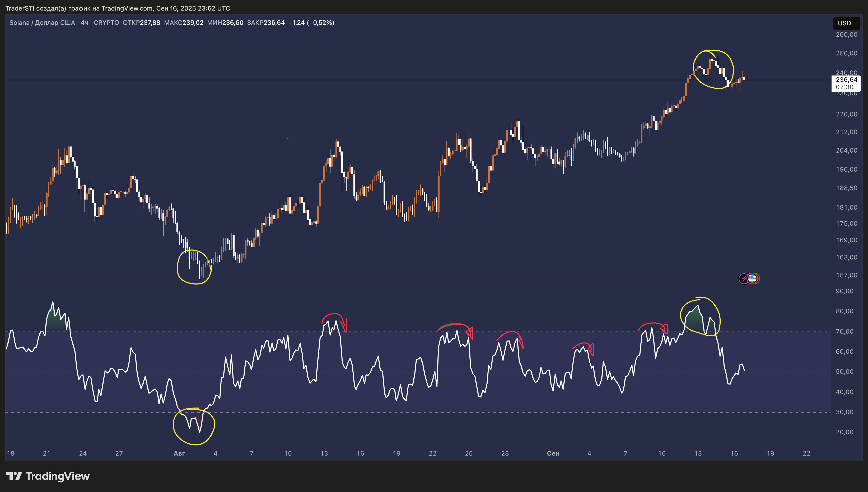
Task: Click the 30,00 RSI scale level
Action: point(844,412)
